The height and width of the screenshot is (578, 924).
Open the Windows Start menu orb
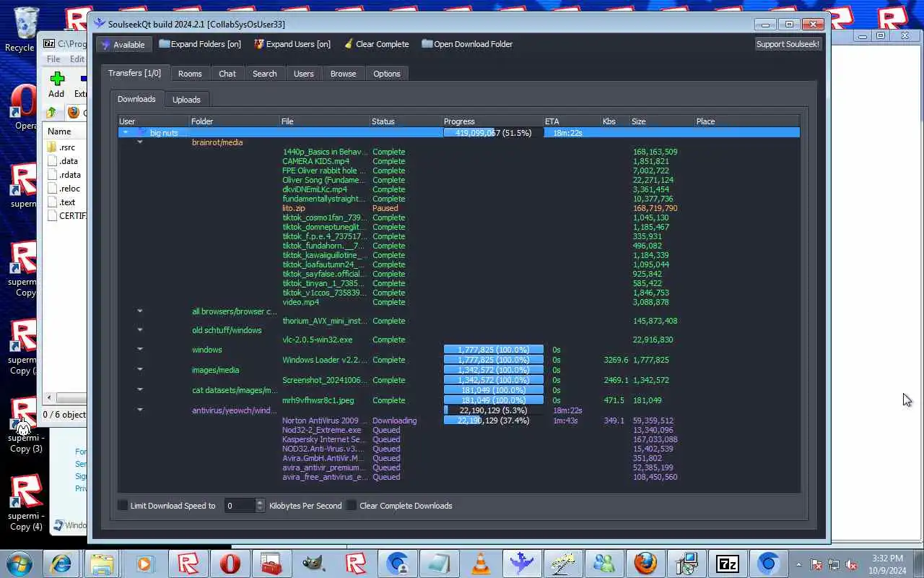tap(19, 563)
